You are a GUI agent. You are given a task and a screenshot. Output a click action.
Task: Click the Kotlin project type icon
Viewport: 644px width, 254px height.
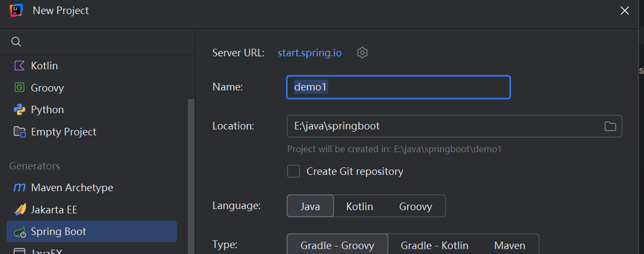pos(19,66)
